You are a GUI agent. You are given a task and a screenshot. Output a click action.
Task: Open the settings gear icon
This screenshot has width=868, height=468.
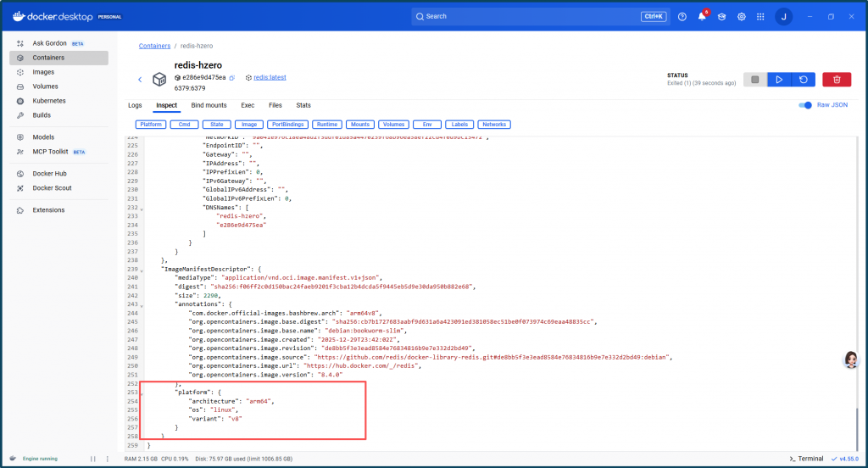[x=742, y=16]
